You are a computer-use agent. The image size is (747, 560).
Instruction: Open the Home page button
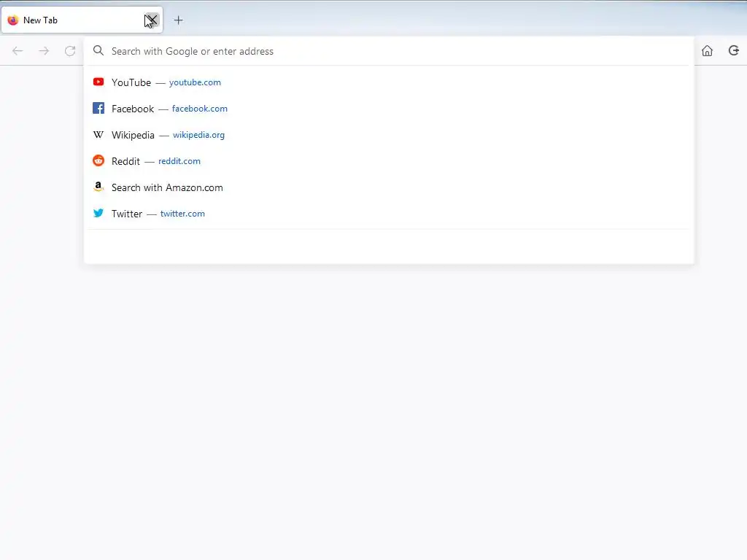(x=707, y=50)
